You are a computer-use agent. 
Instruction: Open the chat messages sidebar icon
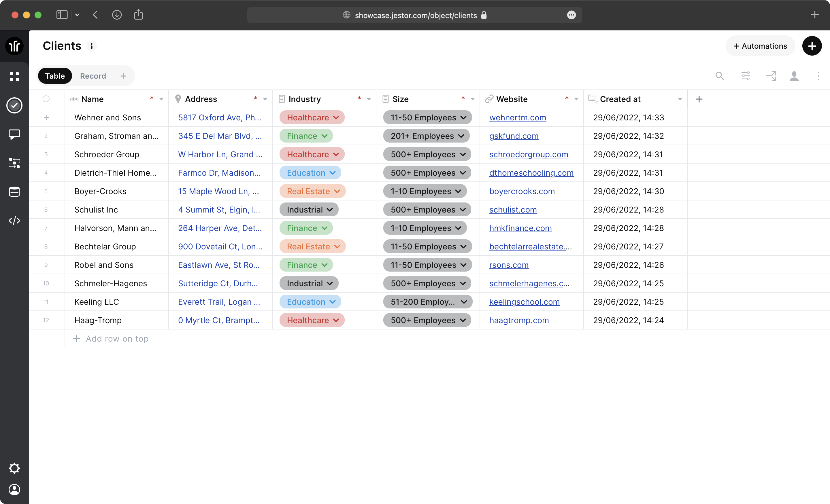(x=14, y=134)
